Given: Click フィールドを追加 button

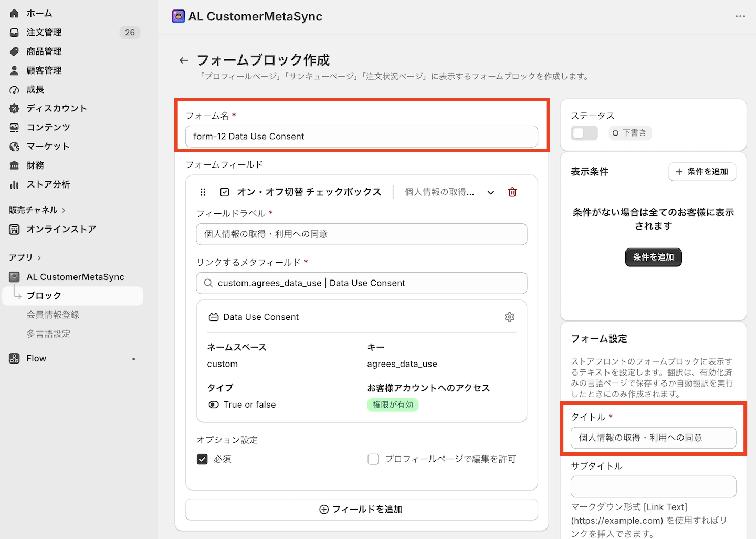Looking at the screenshot, I should pos(361,510).
